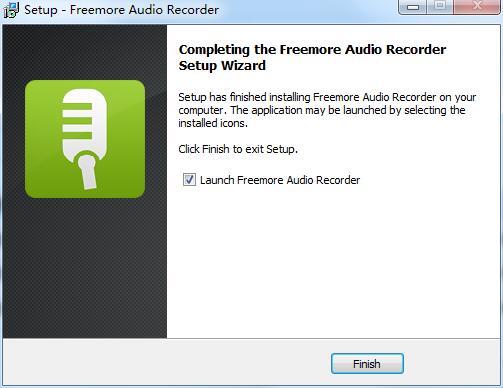Screen dimensions: 503x388
Task: Click the 'Completing the Freemore Audio Recorder' heading
Action: click(x=312, y=50)
